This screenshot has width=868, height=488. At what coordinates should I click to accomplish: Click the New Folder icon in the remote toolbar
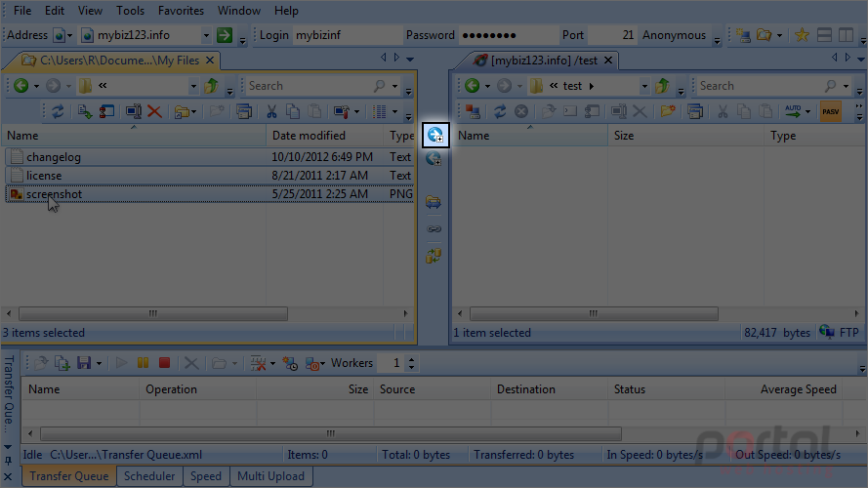(x=668, y=112)
